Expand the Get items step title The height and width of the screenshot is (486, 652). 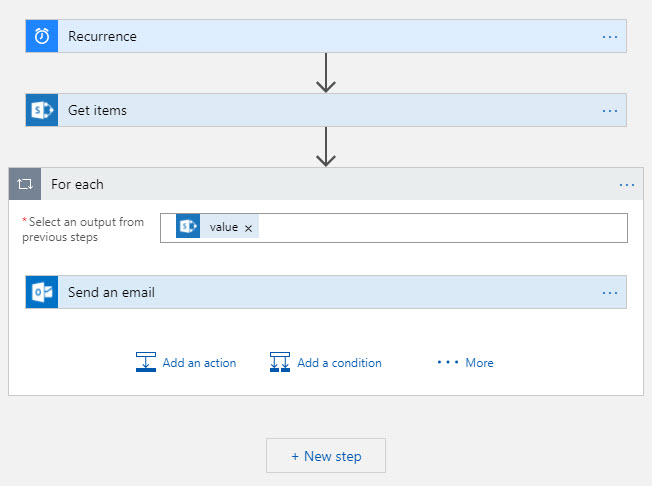point(96,110)
